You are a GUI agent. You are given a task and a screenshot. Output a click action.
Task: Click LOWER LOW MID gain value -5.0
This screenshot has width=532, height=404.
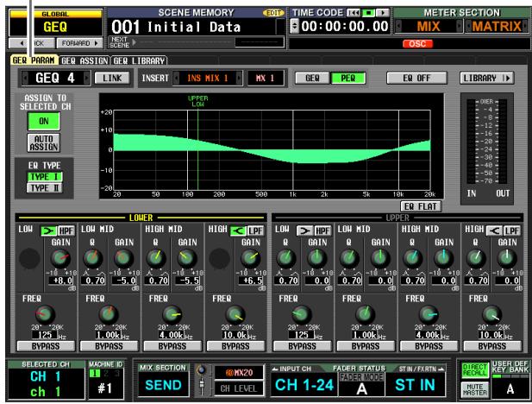point(124,281)
